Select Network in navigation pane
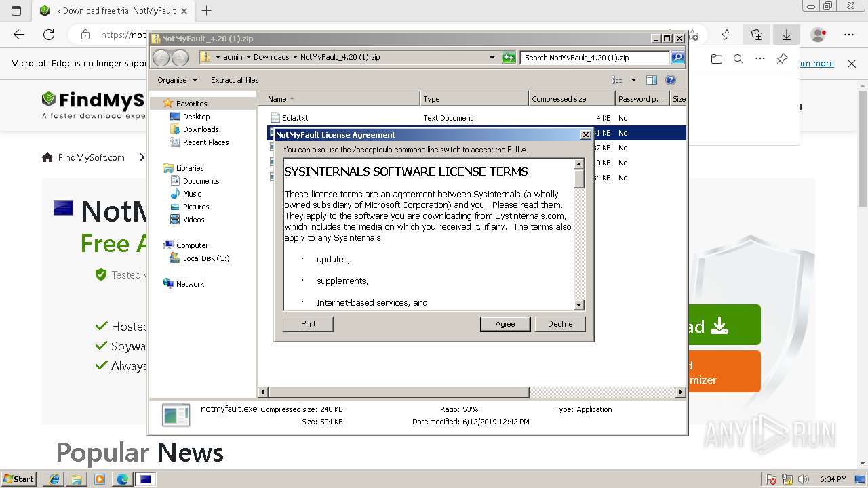868x488 pixels. point(190,284)
